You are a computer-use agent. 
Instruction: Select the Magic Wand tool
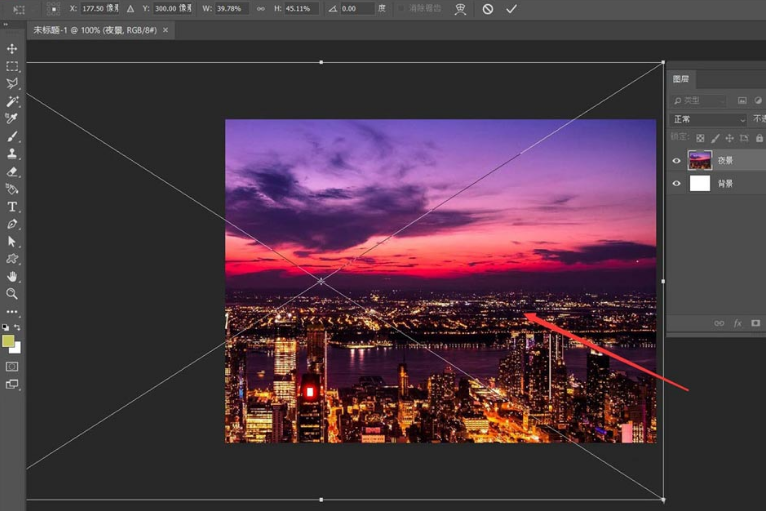pyautogui.click(x=12, y=101)
